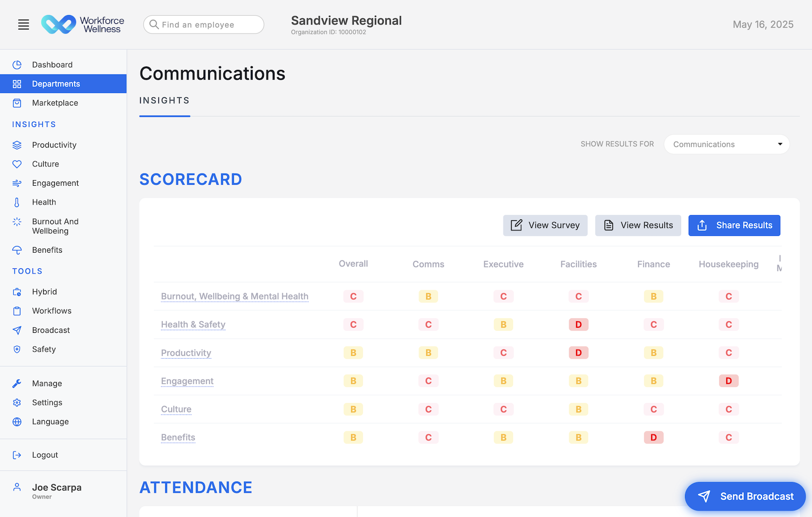Select the Insights tab

tap(164, 101)
